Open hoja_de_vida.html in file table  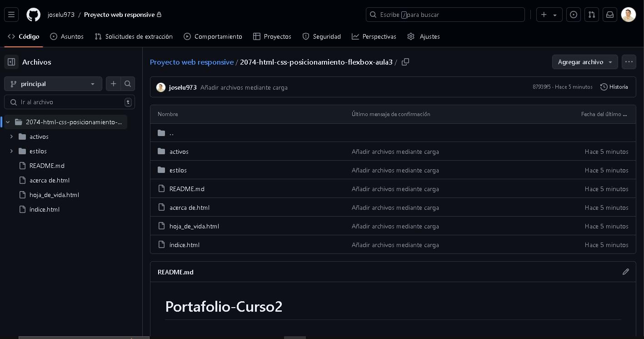pyautogui.click(x=194, y=226)
